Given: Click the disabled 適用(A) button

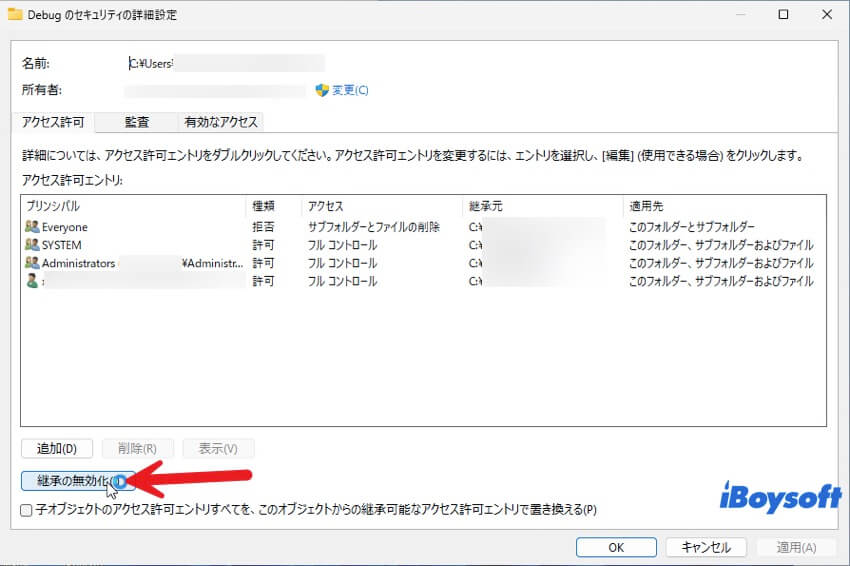Looking at the screenshot, I should (x=796, y=548).
